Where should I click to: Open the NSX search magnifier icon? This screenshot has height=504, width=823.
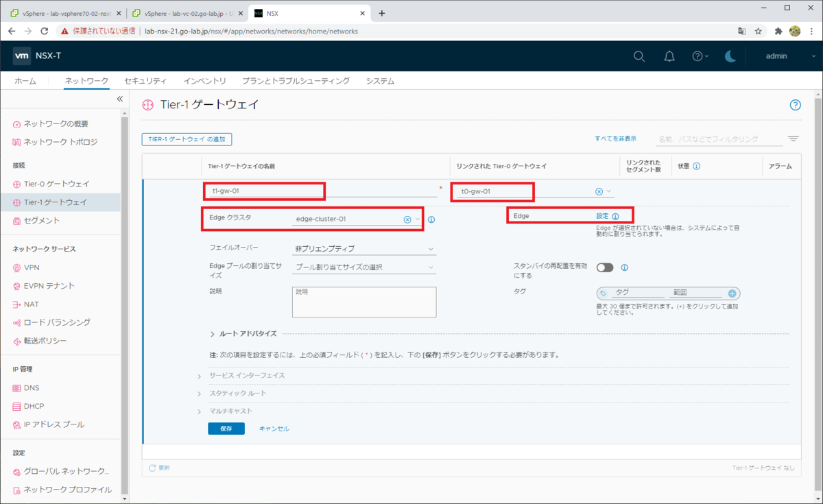pyautogui.click(x=639, y=56)
